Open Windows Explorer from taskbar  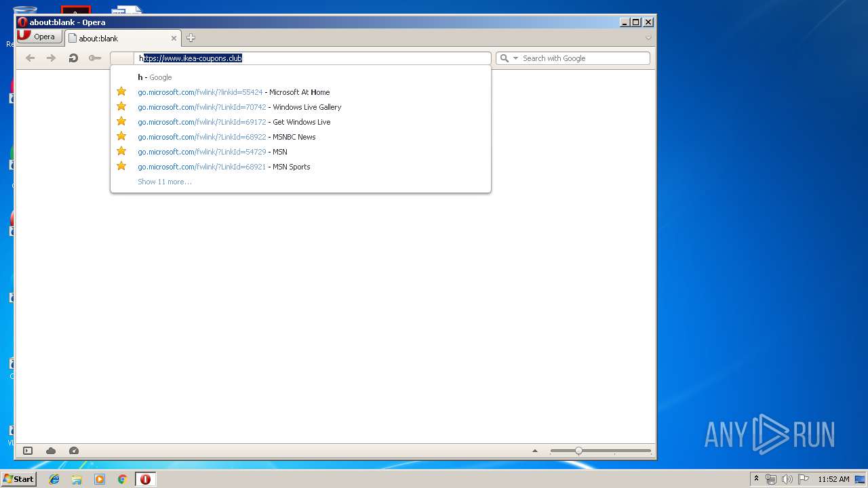(x=77, y=479)
